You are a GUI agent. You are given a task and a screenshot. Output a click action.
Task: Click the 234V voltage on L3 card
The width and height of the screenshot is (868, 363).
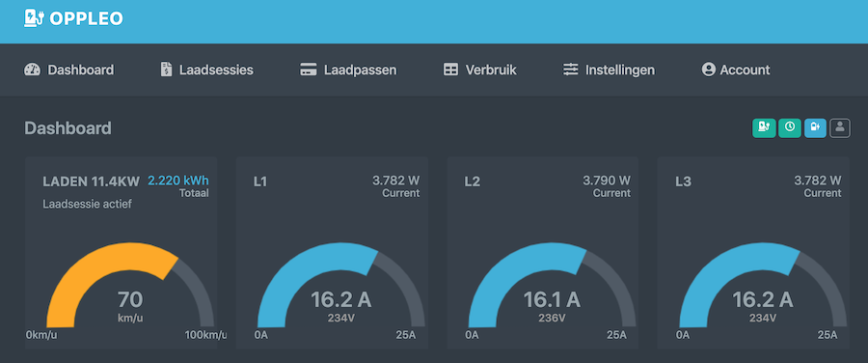[763, 319]
